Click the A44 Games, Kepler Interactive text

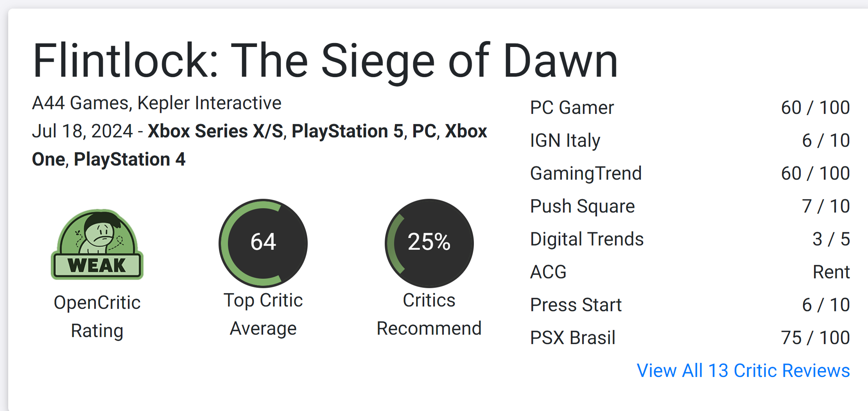[x=157, y=103]
